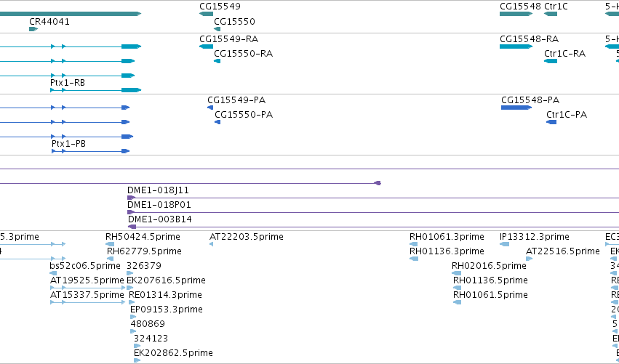Click the DME1-003B14 clone marker
This screenshot has width=619, height=364.
coord(132,227)
